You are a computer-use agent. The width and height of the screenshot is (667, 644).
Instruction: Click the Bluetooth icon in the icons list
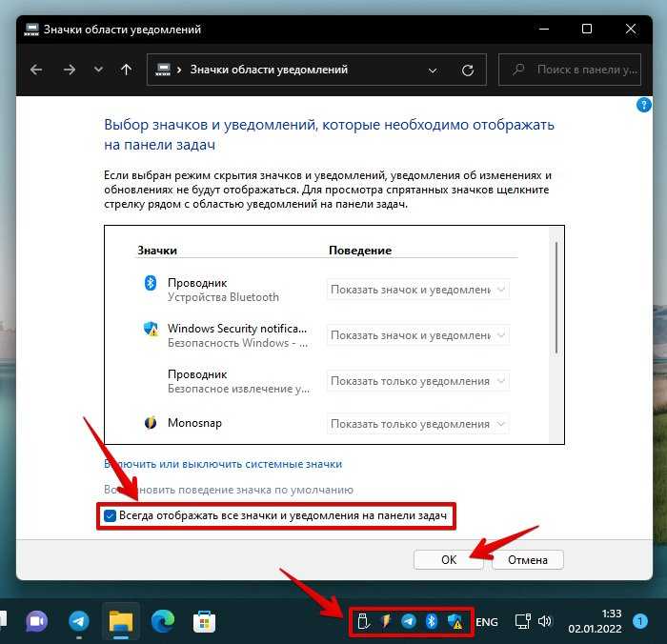151,283
